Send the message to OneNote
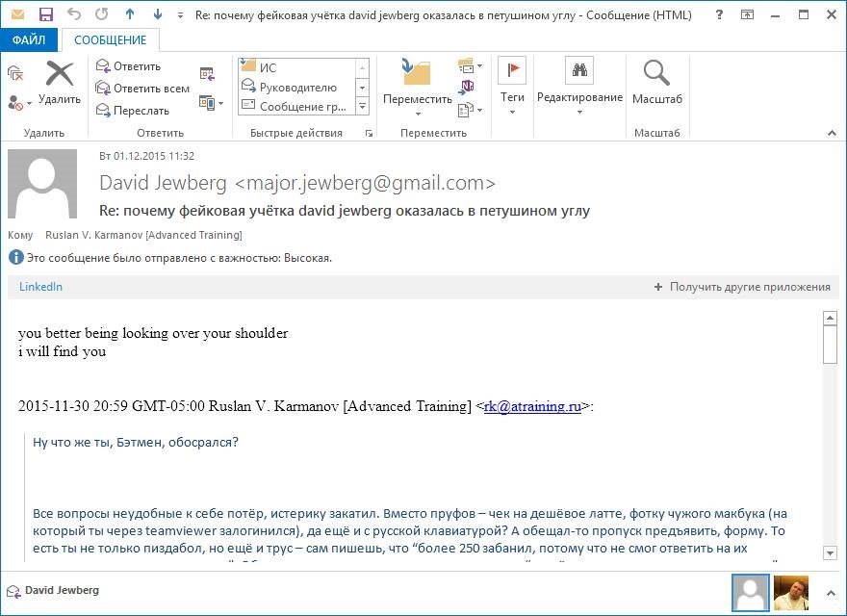Image resolution: width=847 pixels, height=616 pixels. [467, 87]
